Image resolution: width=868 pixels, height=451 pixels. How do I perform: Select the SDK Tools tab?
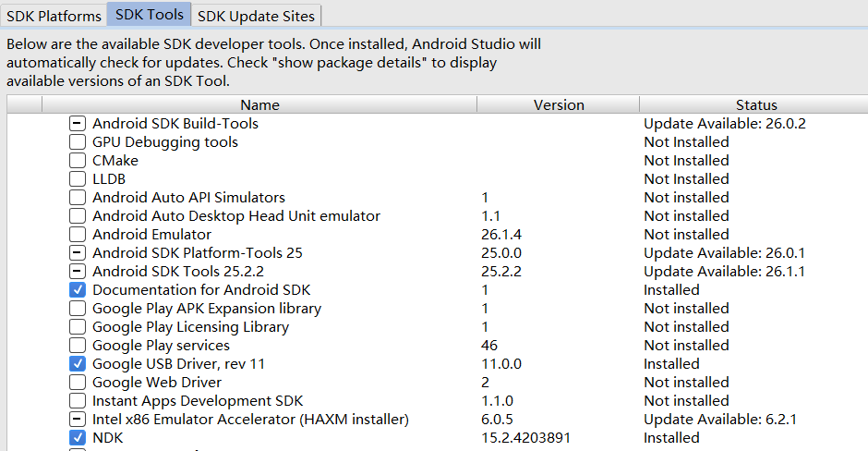tap(149, 15)
